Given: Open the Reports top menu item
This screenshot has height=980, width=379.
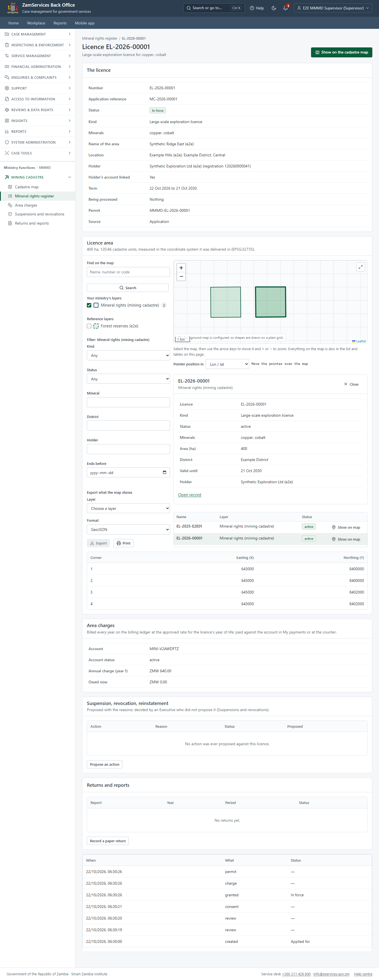Looking at the screenshot, I should pos(60,23).
